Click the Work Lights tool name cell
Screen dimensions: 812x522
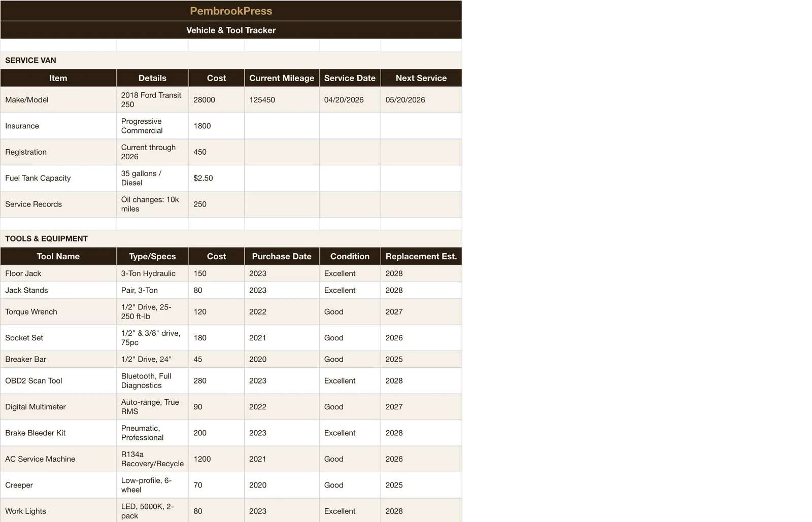coord(58,510)
